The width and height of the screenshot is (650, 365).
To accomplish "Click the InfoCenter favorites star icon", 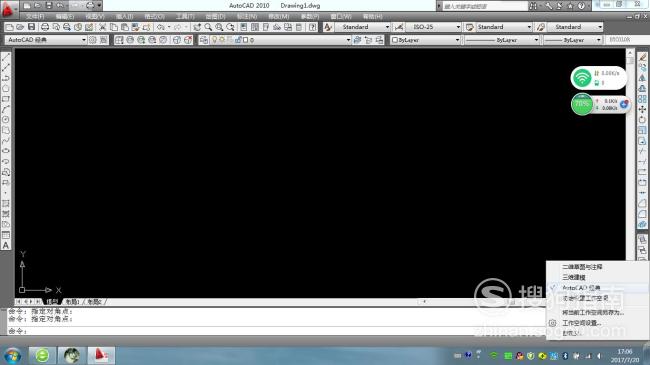I will (x=570, y=6).
